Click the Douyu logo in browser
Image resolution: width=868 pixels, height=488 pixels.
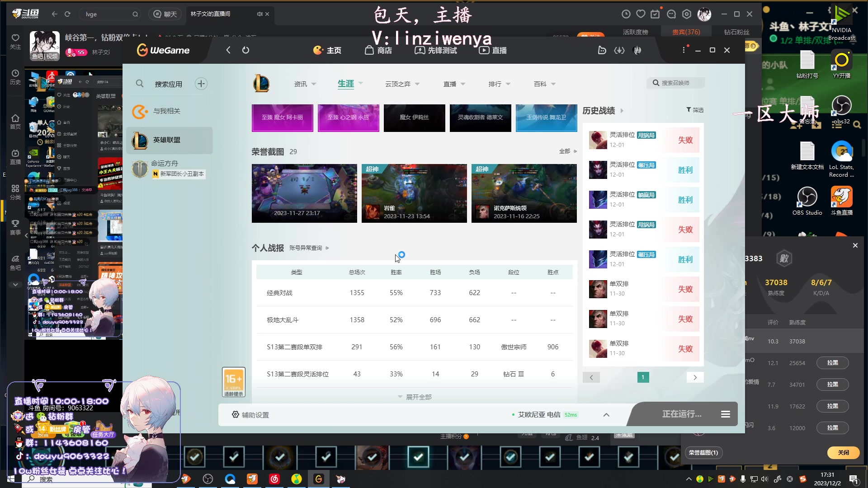click(x=26, y=14)
